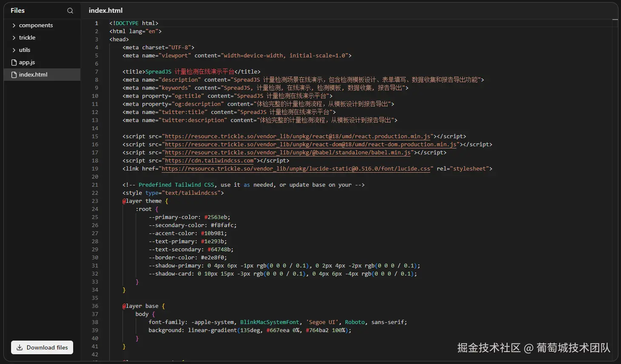Click the download icon in Download files button

coord(20,347)
